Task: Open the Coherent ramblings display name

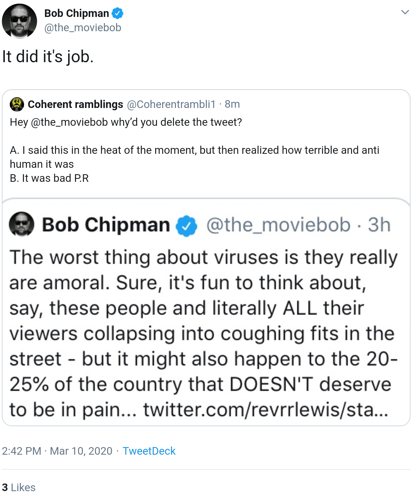Action: pyautogui.click(x=75, y=104)
